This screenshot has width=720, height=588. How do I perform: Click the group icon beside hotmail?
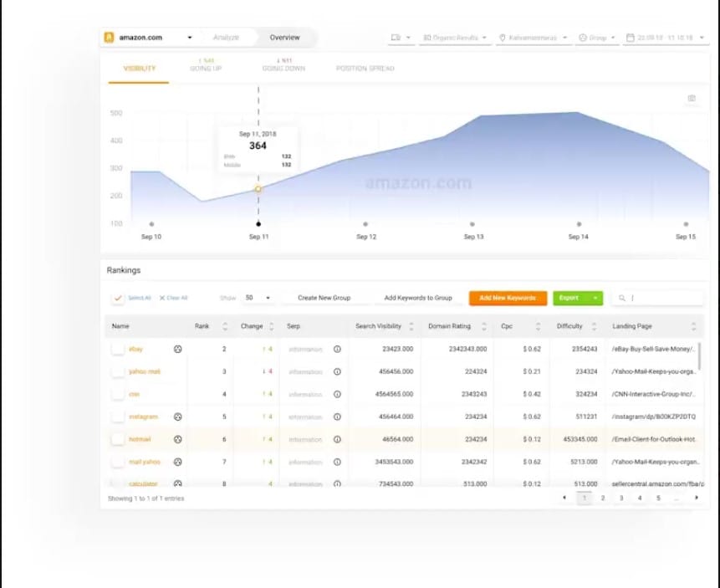[x=178, y=439]
